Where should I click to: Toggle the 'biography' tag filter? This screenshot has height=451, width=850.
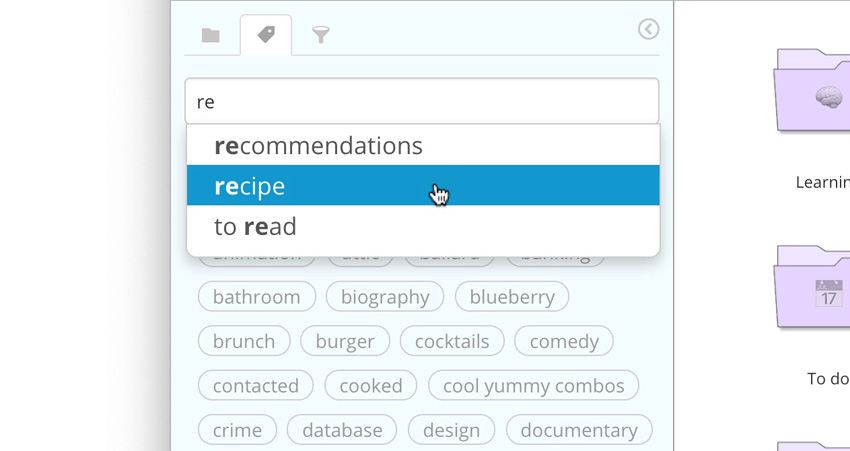pos(385,297)
